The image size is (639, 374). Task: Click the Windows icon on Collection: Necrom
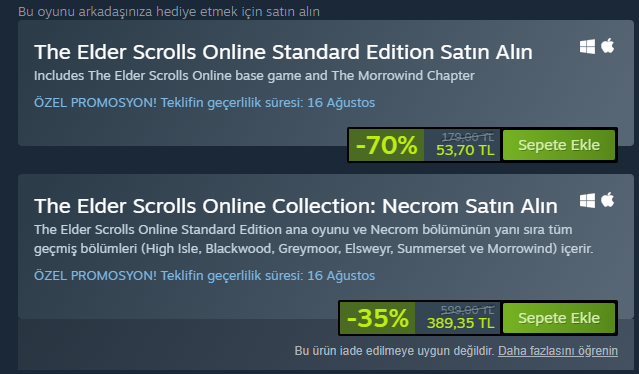[x=587, y=200]
